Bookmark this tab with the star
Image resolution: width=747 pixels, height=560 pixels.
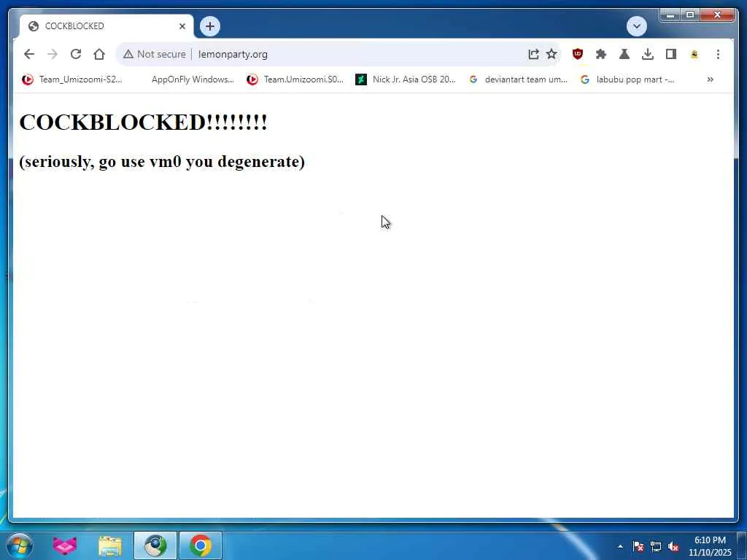(x=551, y=54)
